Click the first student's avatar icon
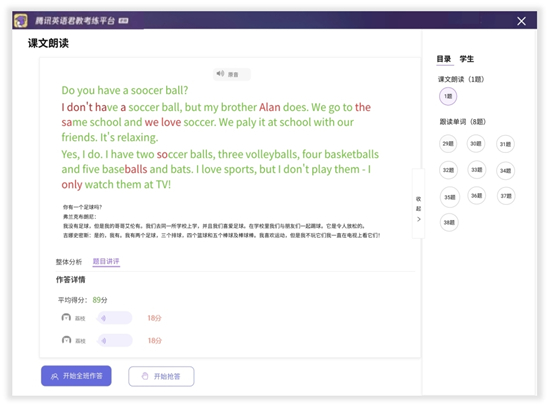Viewport: 550px width, 407px height. coord(66,318)
